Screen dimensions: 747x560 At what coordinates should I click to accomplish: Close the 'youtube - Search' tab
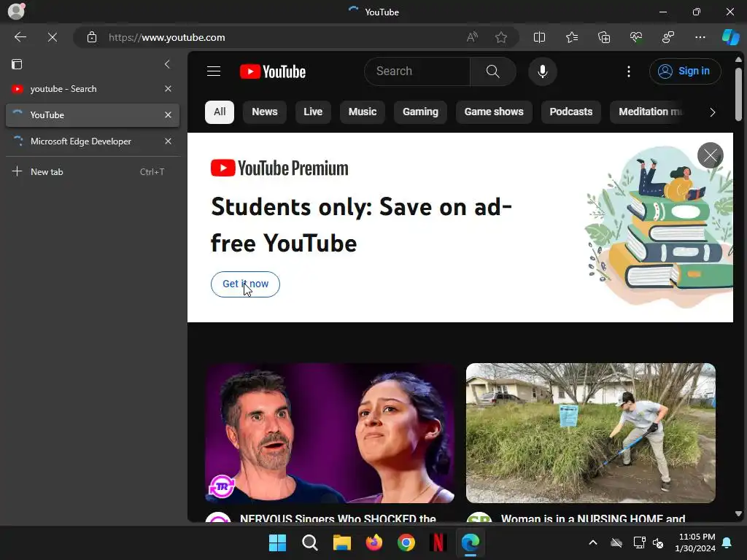(x=169, y=89)
